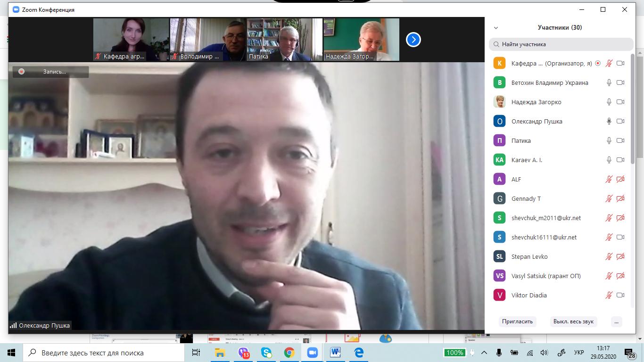
Task: Click recording indicator in Кафедра organizer row
Action: [598, 63]
